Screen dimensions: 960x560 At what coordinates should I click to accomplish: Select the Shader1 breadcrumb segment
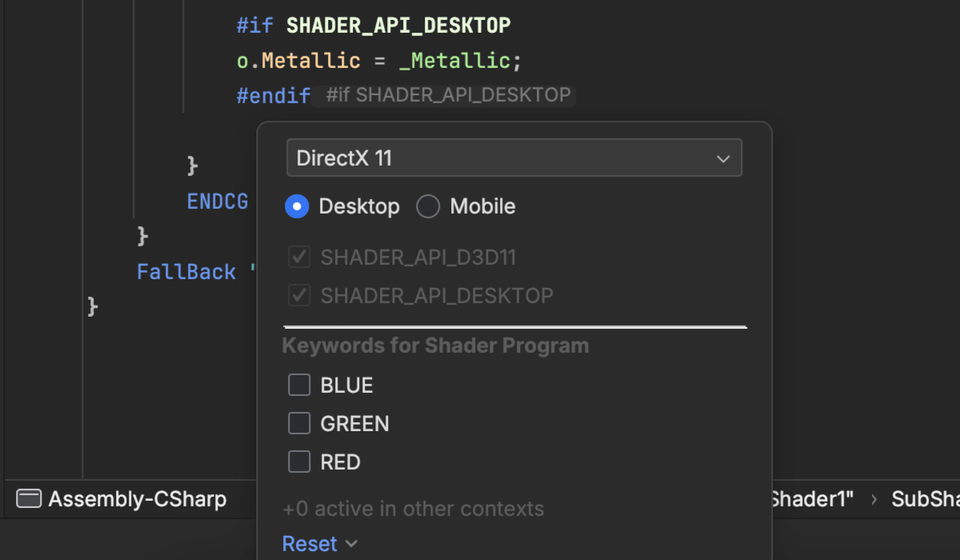[x=812, y=499]
